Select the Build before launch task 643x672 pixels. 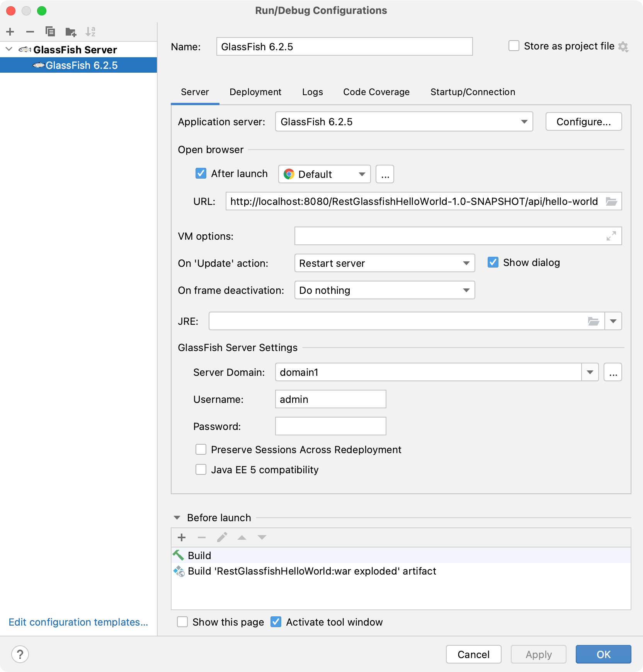click(x=401, y=555)
